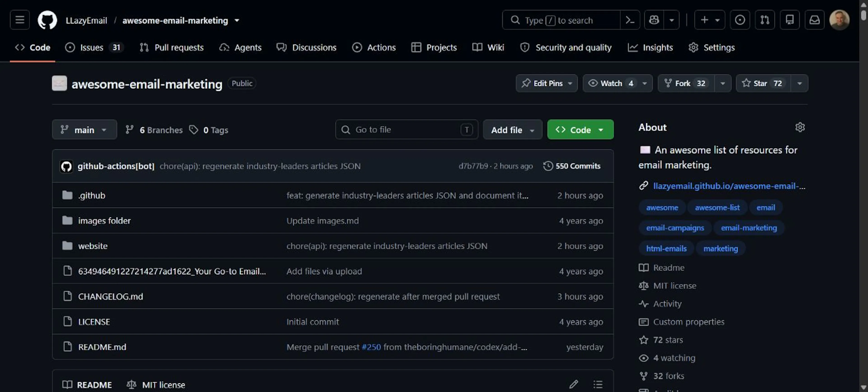Open the user profile avatar menu

[x=839, y=20]
